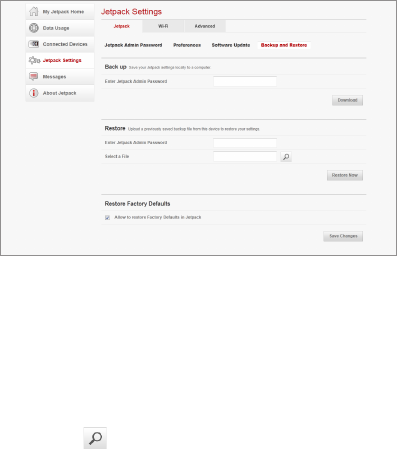The height and width of the screenshot is (449, 397).
Task: Click the Back up section heading
Action: click(115, 67)
